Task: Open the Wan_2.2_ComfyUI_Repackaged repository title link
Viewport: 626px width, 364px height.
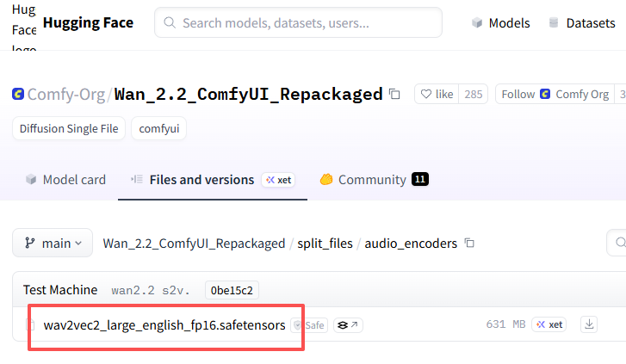Action: tap(248, 94)
